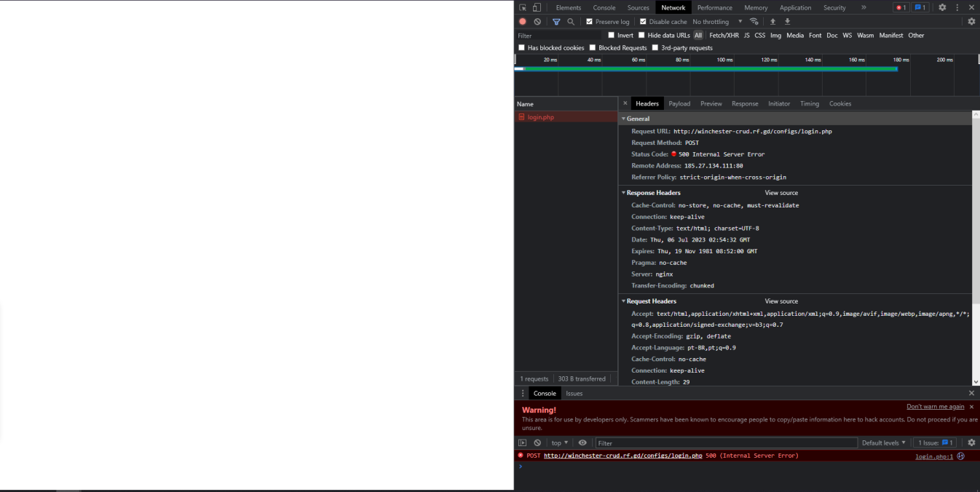Toggle the device toolbar icon
Image resolution: width=980 pixels, height=492 pixels.
(537, 7)
